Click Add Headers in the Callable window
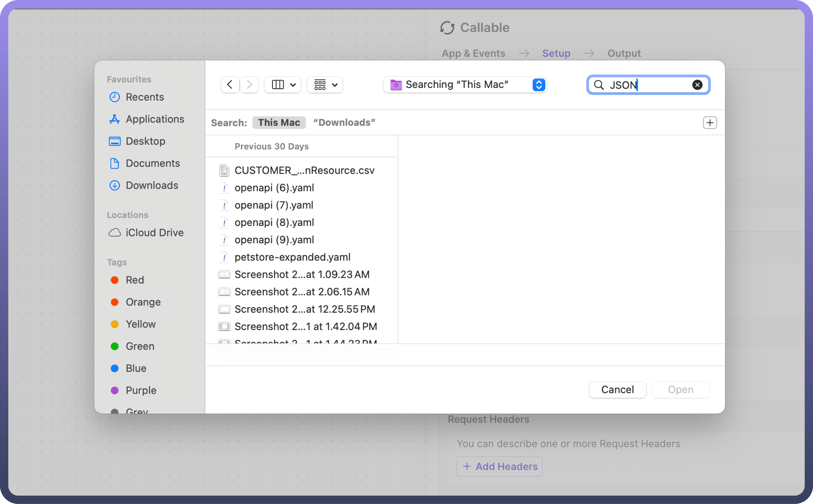The width and height of the screenshot is (813, 504). click(499, 466)
